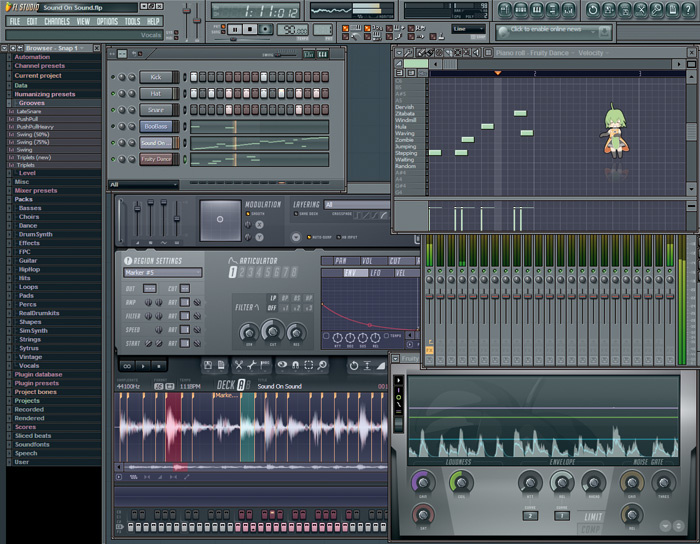Select Slicex articulator number 1
The image size is (700, 544).
click(232, 272)
